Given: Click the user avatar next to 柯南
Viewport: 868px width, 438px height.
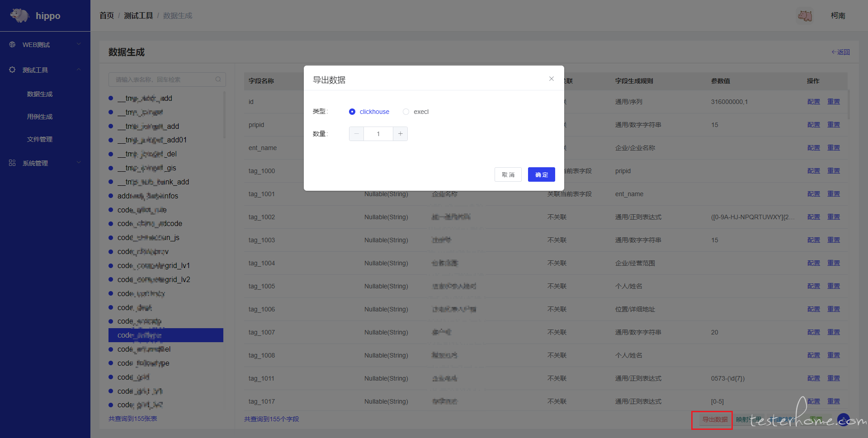Looking at the screenshot, I should coord(805,16).
